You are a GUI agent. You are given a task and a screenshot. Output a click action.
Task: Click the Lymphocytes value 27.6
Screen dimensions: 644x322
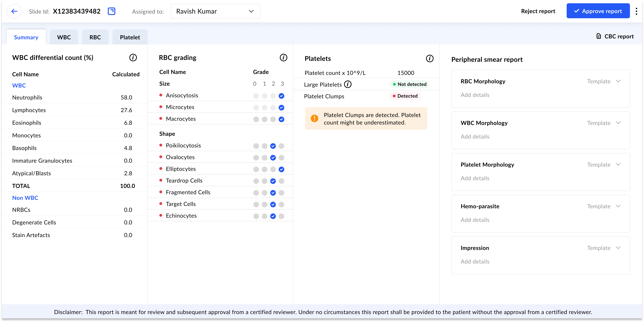coord(127,110)
